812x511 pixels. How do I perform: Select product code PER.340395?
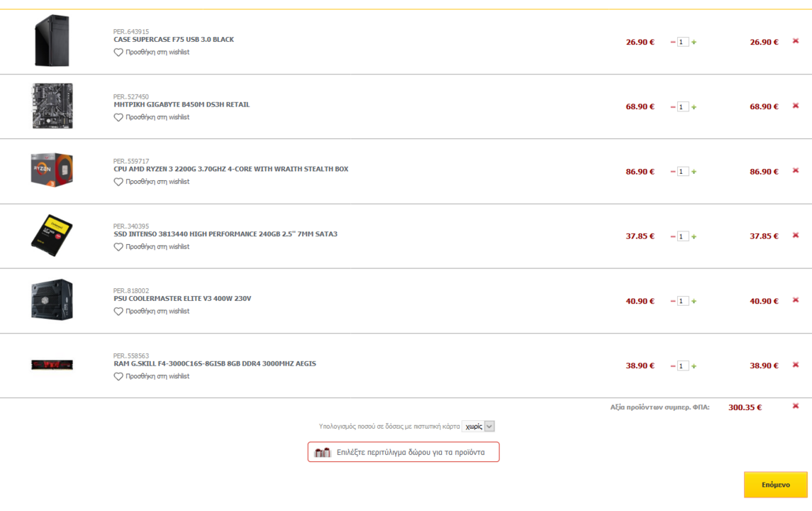131,226
